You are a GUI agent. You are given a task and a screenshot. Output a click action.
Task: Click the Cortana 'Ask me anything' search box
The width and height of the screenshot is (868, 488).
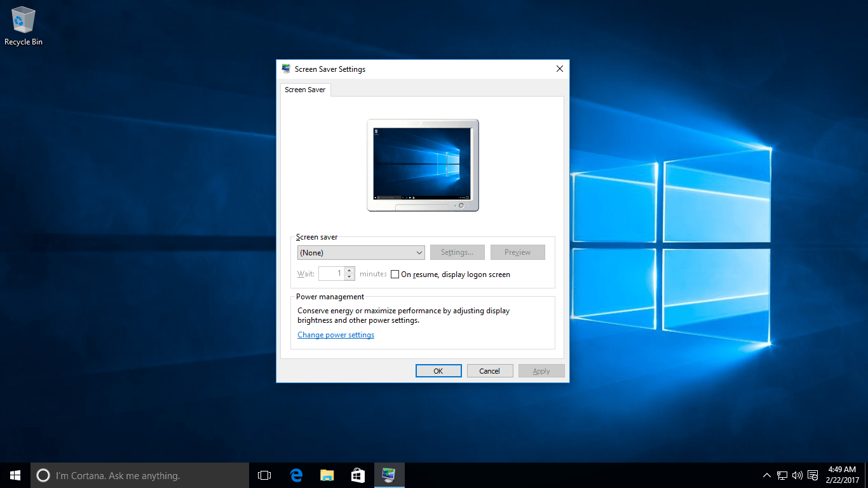pos(140,475)
